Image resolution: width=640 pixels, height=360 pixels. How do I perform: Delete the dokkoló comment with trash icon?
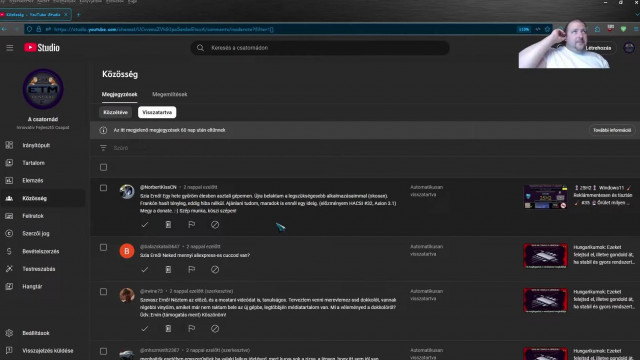[x=168, y=329]
